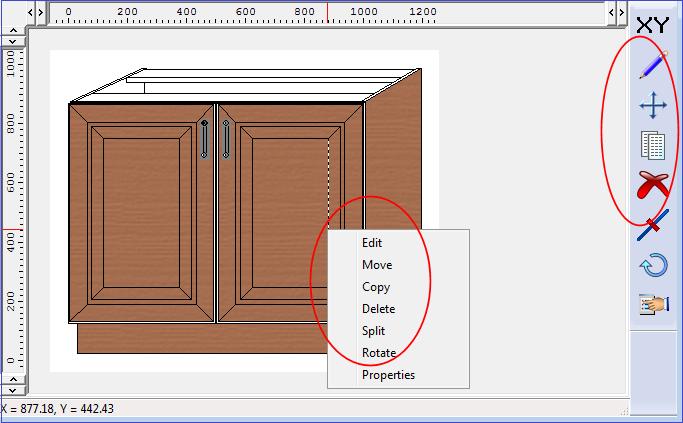Select the Split line tool
This screenshot has height=423, width=683.
(653, 225)
